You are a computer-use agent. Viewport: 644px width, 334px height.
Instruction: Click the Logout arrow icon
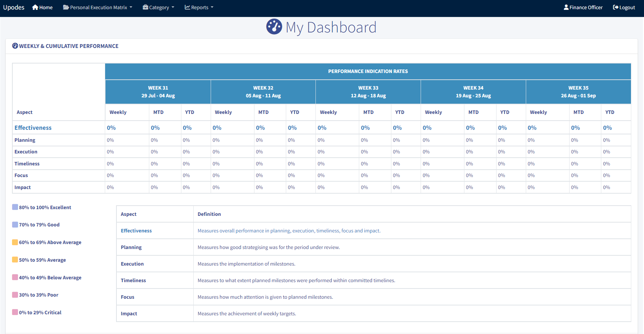[615, 7]
